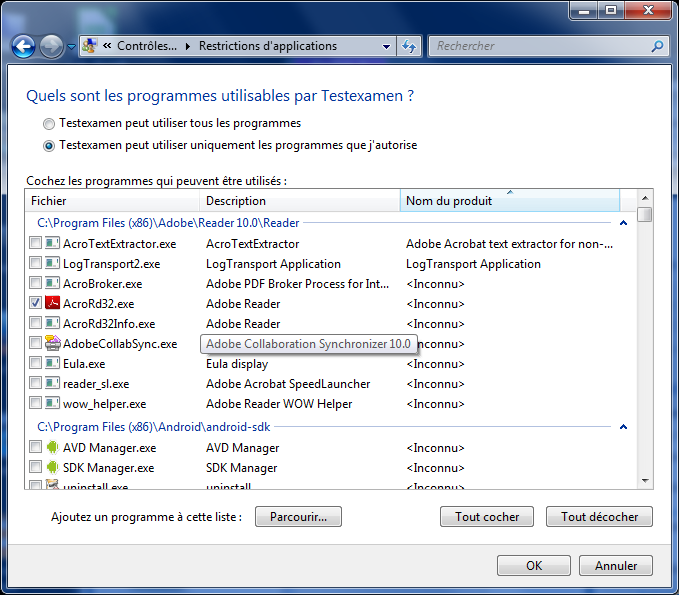Click the control panel icon in address bar
Screen dimensions: 679x595
pyautogui.click(x=90, y=46)
